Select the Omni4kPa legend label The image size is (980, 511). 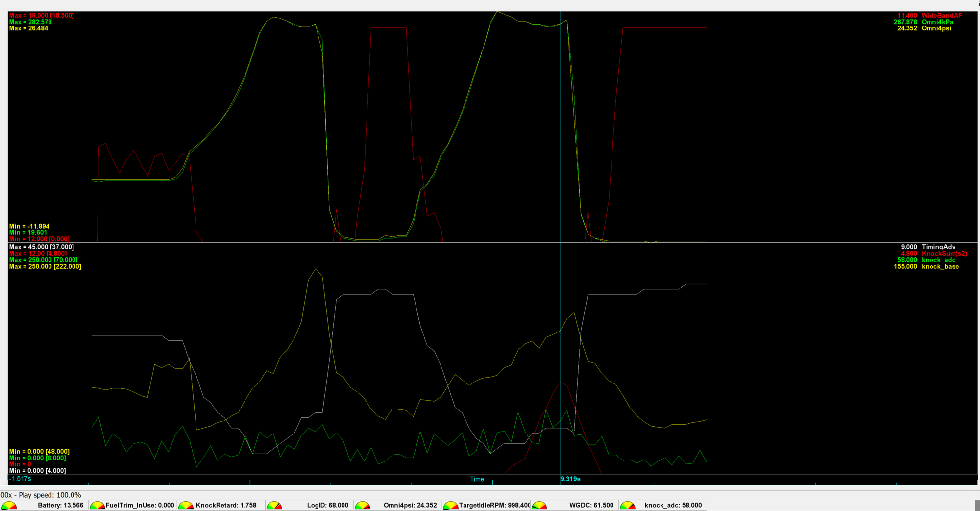click(937, 22)
